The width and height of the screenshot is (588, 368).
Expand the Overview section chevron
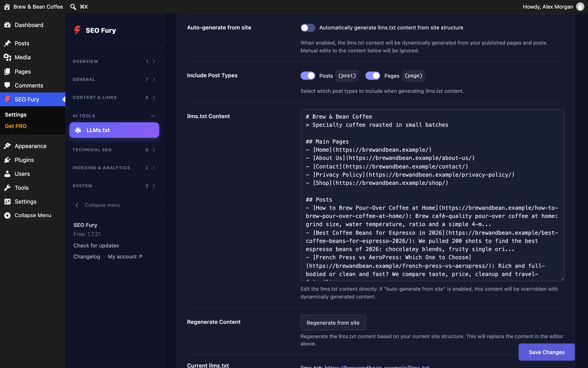pos(154,61)
